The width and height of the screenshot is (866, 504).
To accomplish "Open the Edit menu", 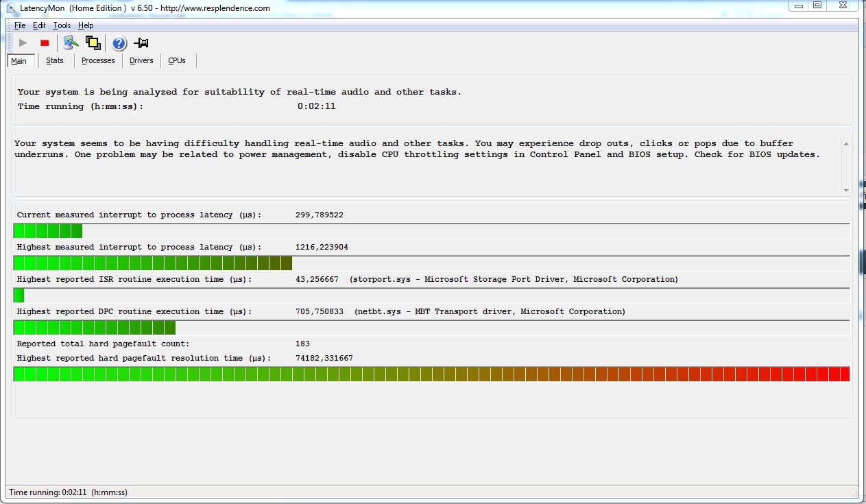I will coord(39,25).
